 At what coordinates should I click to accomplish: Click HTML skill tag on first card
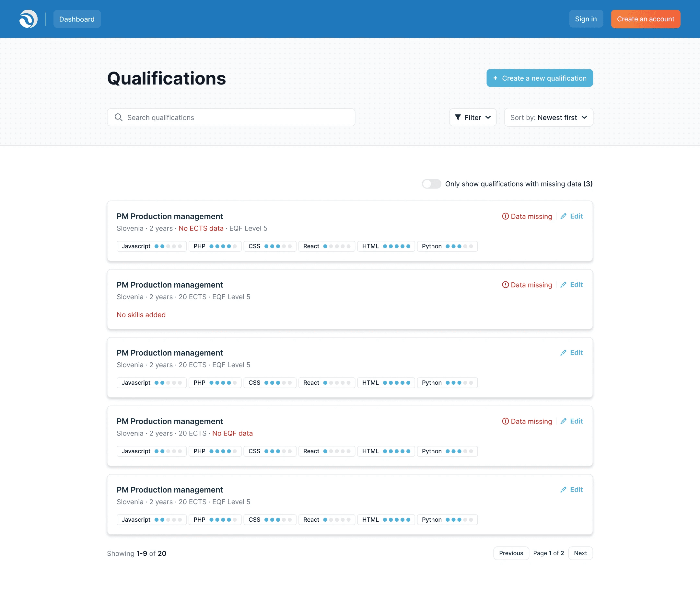coord(386,246)
